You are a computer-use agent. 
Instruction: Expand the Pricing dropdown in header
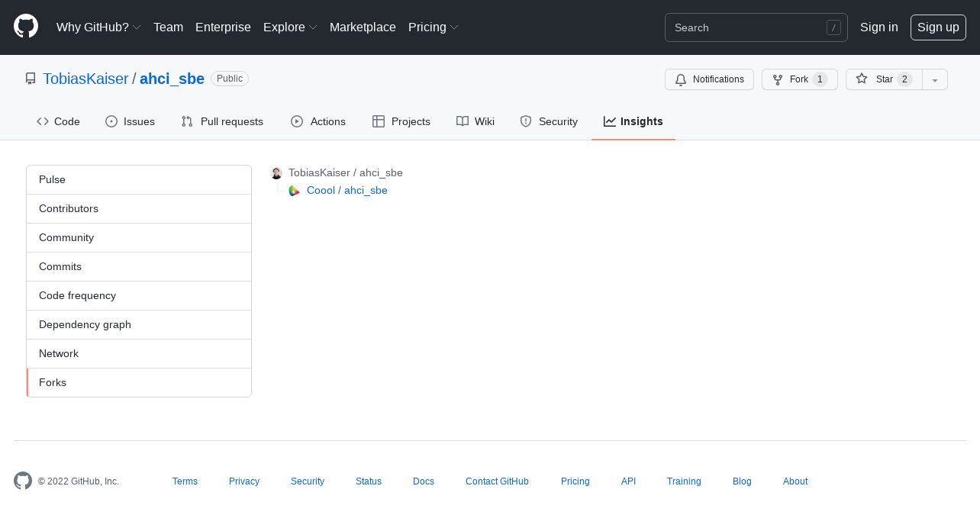click(433, 27)
